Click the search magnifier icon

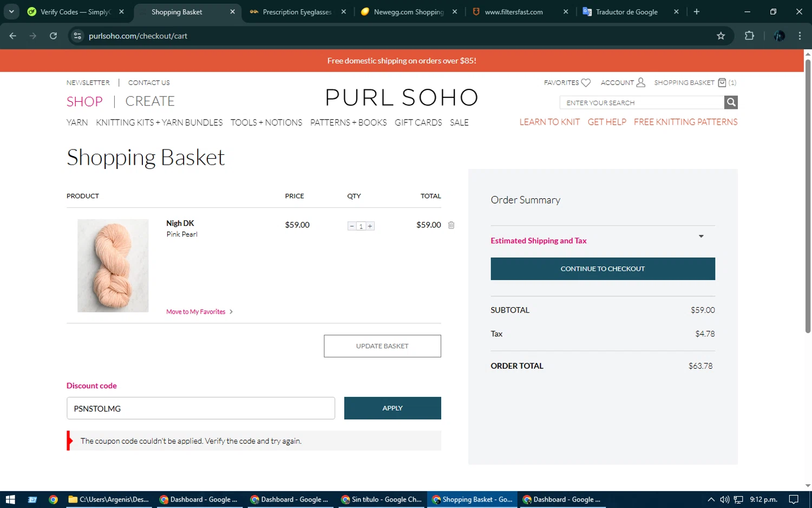(731, 102)
